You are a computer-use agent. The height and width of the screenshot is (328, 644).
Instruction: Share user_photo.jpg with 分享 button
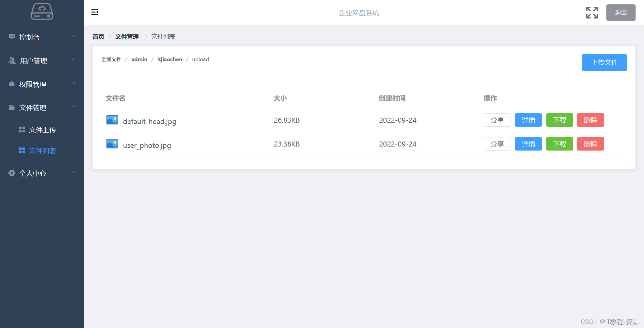tap(497, 144)
